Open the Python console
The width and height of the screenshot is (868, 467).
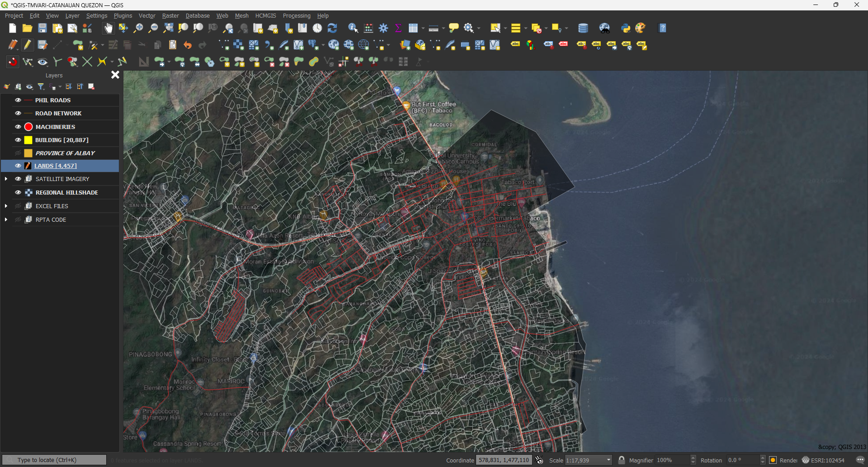(626, 28)
